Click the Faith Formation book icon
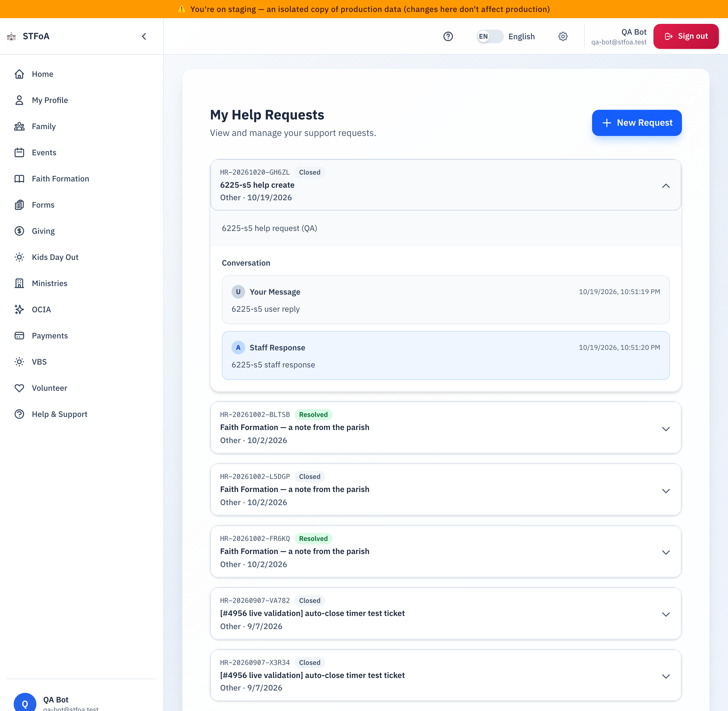The height and width of the screenshot is (711, 728). (19, 179)
